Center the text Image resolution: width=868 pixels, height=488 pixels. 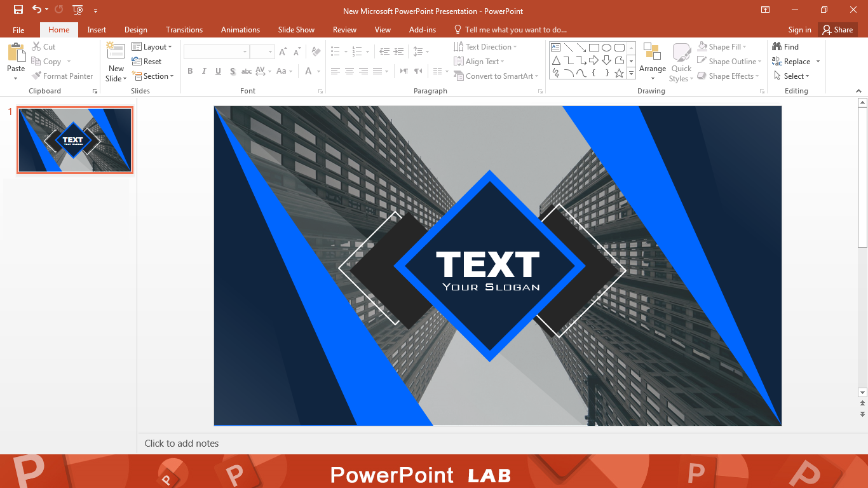349,71
